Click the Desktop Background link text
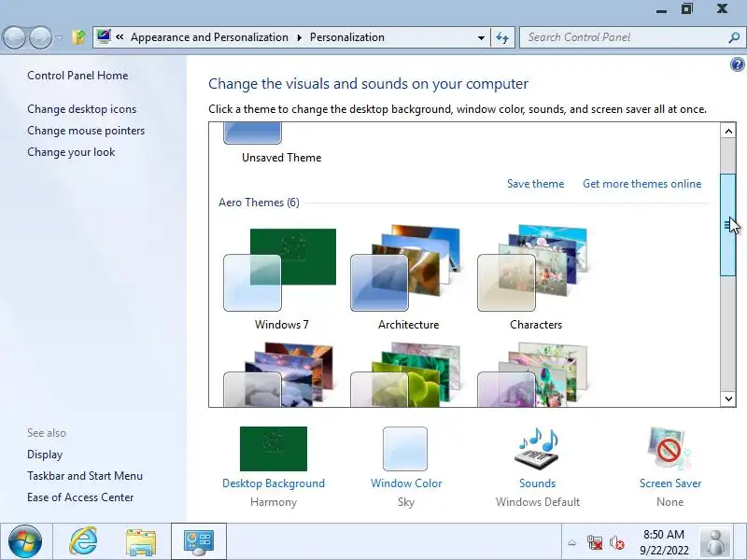Image resolution: width=747 pixels, height=560 pixels. click(x=274, y=483)
